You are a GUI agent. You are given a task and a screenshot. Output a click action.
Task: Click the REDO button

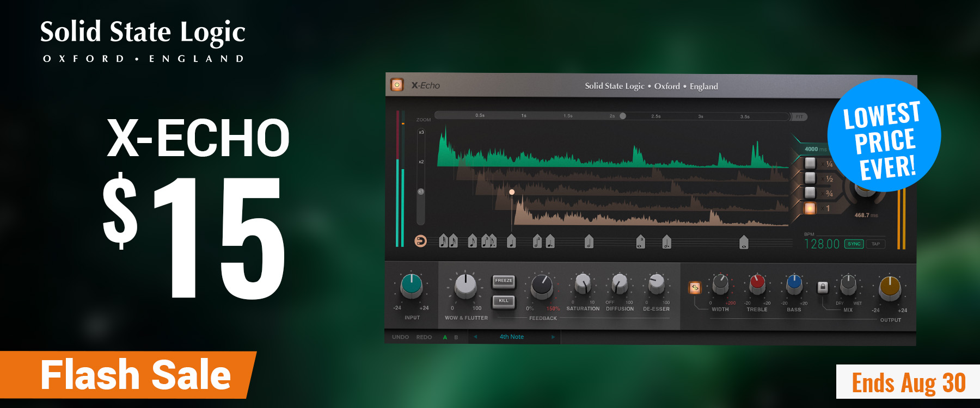(x=424, y=337)
